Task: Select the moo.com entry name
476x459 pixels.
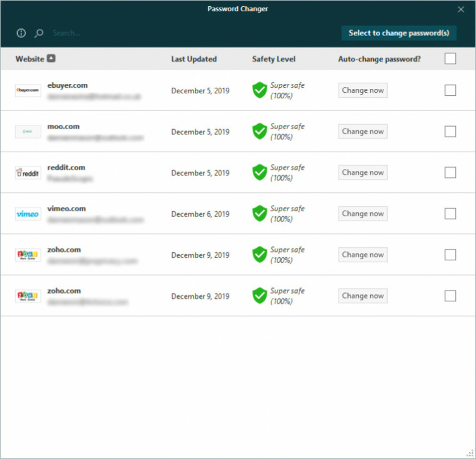Action: (x=64, y=127)
